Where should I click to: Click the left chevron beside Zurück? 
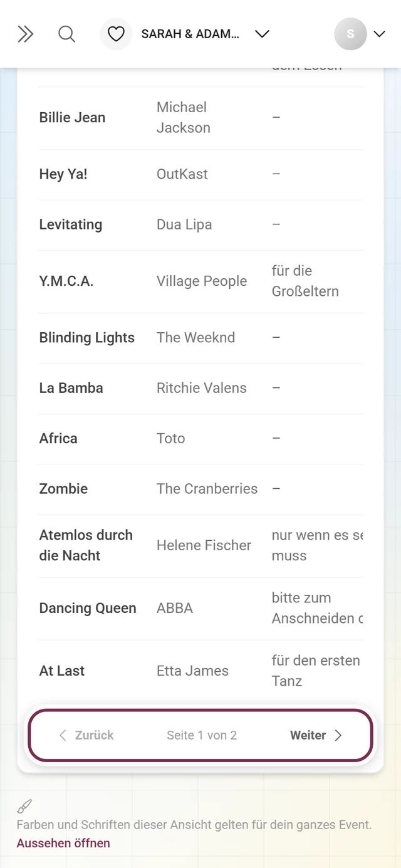(63, 735)
